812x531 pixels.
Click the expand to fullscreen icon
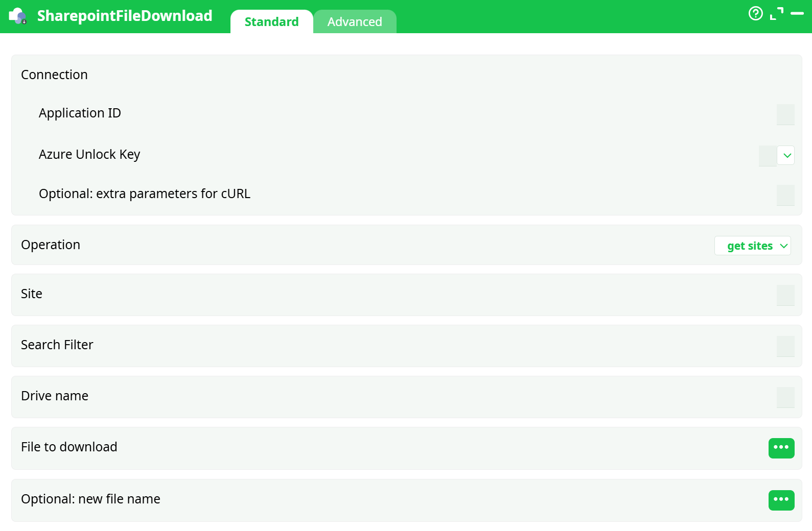776,14
